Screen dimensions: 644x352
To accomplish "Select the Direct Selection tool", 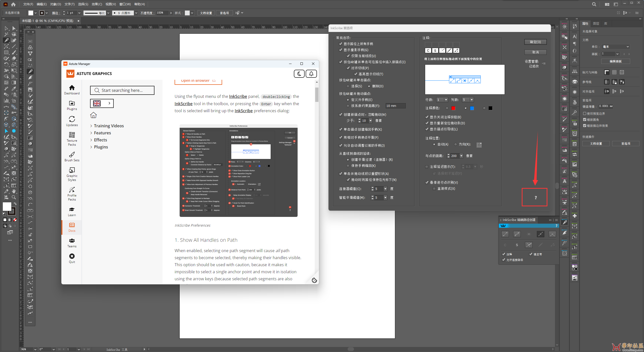I will tap(14, 28).
